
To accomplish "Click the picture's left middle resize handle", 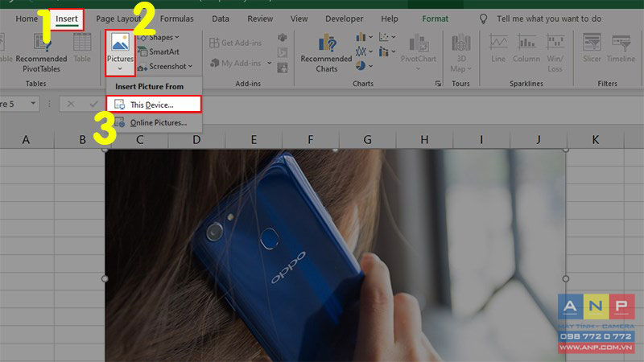I will coord(105,278).
